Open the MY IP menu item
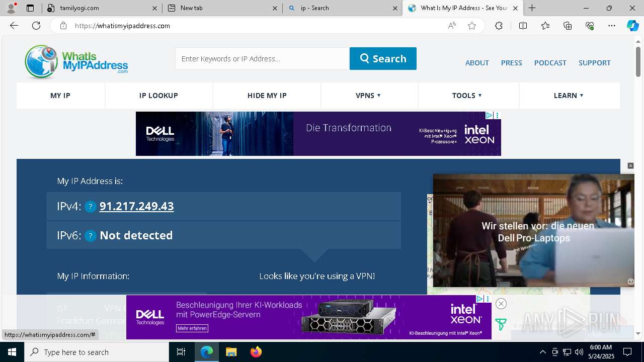The image size is (644, 362). [x=60, y=96]
